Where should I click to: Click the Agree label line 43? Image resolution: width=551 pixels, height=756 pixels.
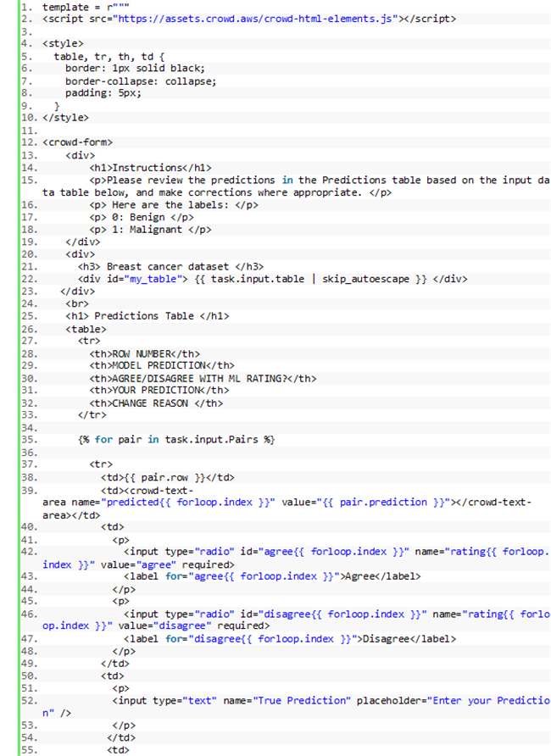(x=272, y=576)
